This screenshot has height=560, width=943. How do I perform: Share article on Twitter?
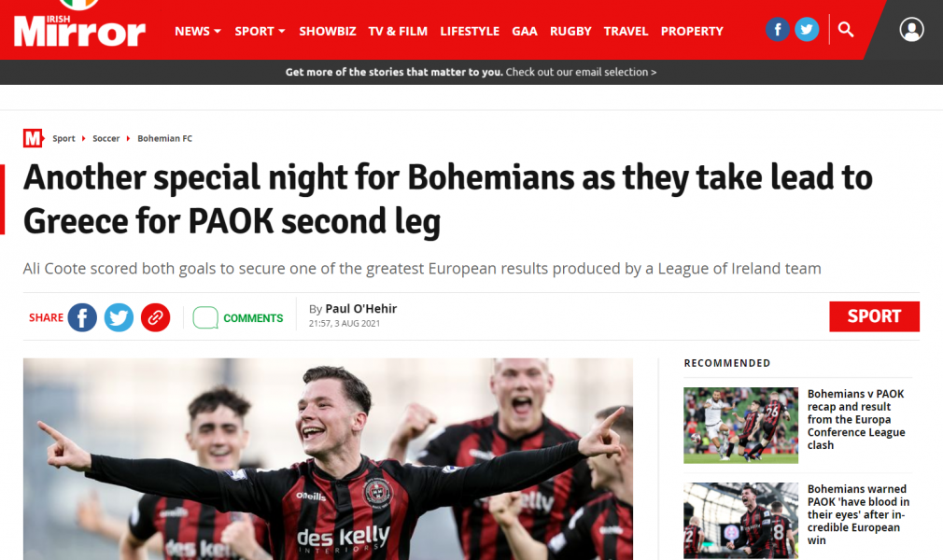coord(120,317)
